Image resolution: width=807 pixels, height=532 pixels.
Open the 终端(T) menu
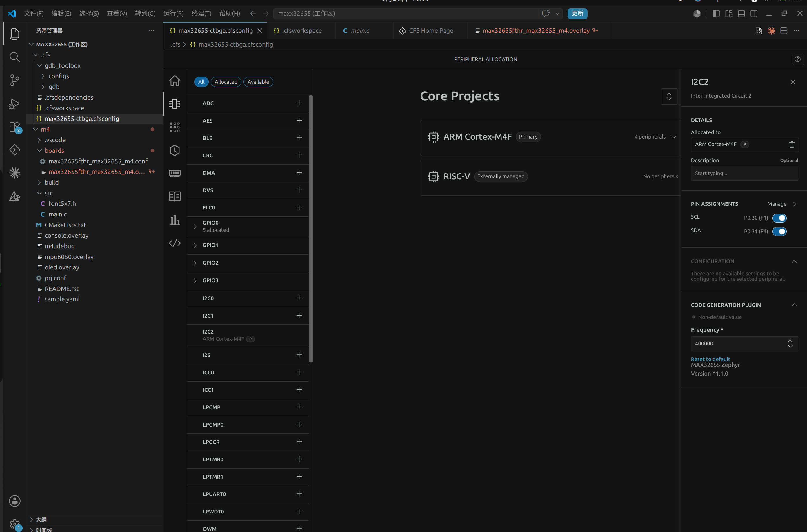pyautogui.click(x=201, y=14)
